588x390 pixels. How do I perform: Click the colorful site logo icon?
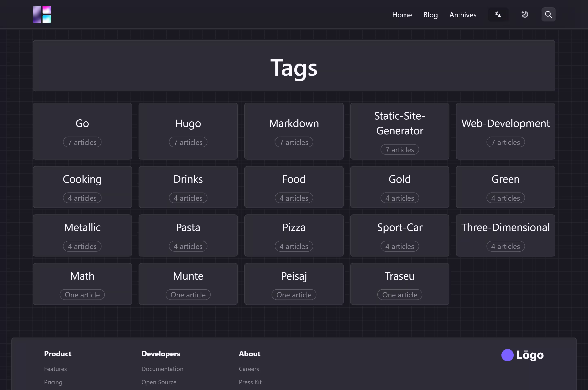42,15
